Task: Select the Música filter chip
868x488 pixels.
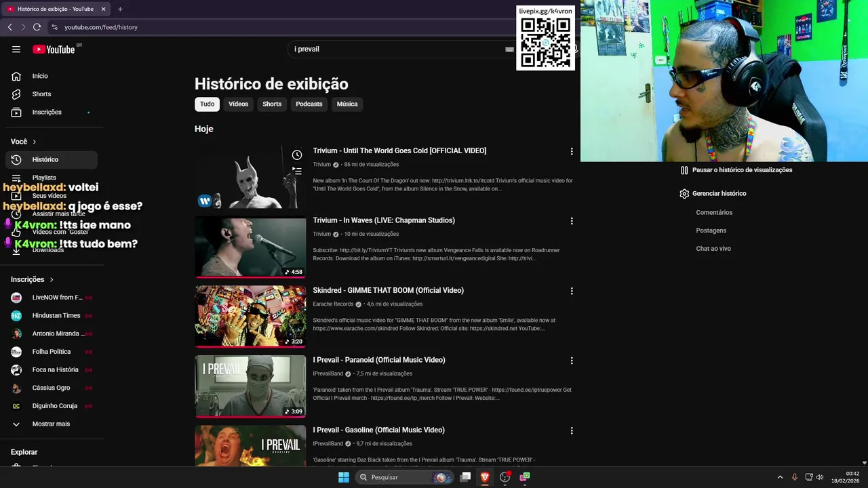Action: (x=347, y=104)
